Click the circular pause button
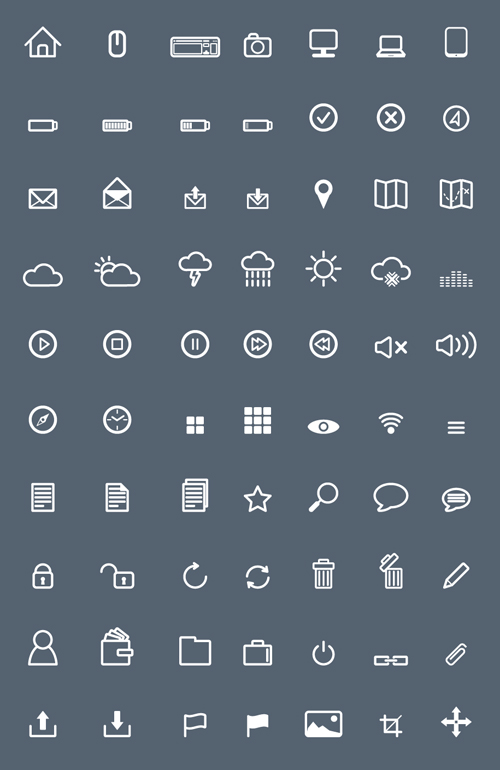 click(195, 344)
